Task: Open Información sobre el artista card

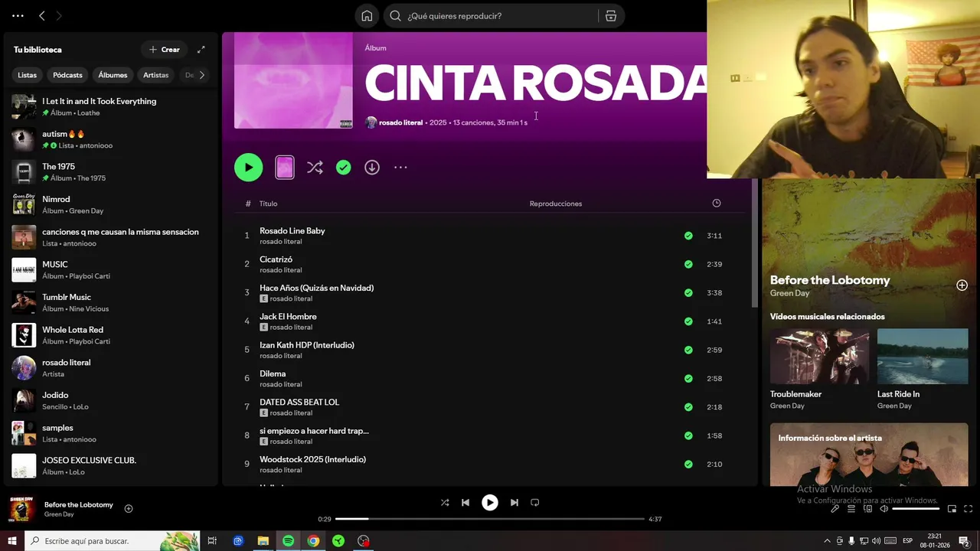Action: (x=869, y=455)
